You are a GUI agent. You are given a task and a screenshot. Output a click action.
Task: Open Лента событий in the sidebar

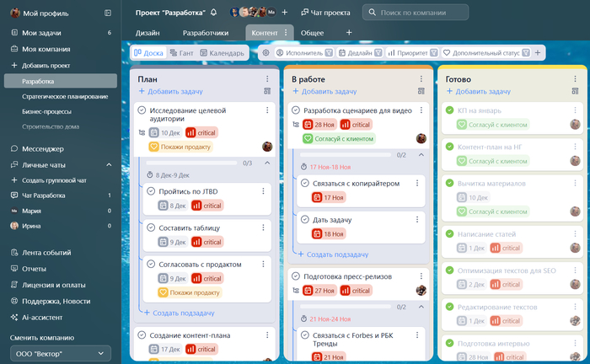click(46, 253)
